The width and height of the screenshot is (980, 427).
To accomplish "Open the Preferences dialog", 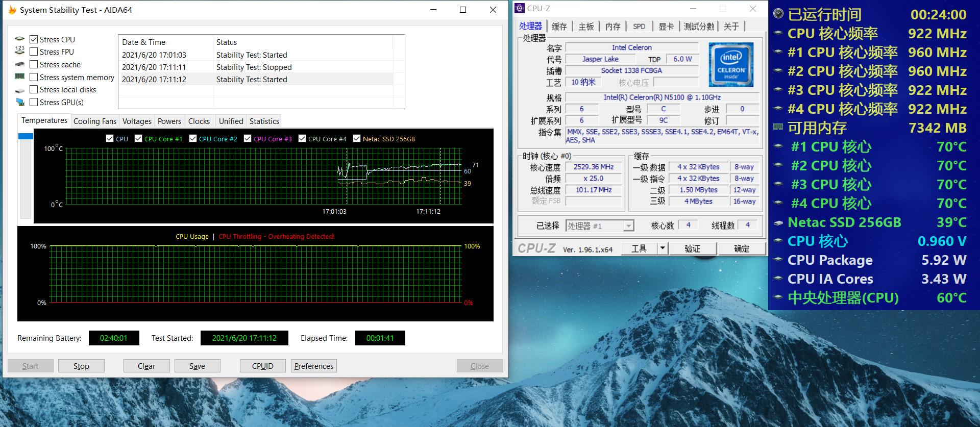I will [x=313, y=366].
